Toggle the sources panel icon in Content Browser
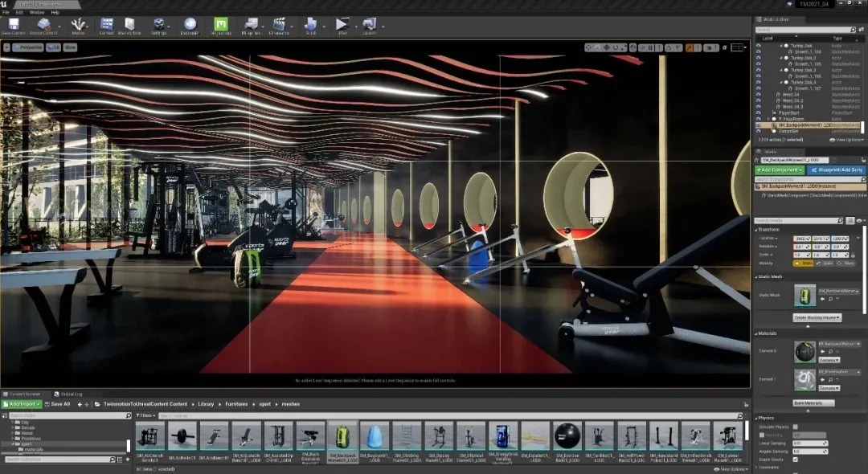The height and width of the screenshot is (474, 868). tap(5, 415)
